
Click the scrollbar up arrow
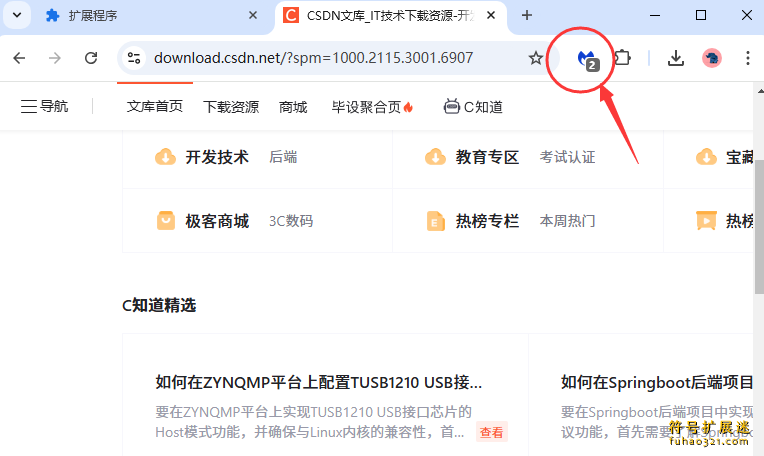point(760,91)
